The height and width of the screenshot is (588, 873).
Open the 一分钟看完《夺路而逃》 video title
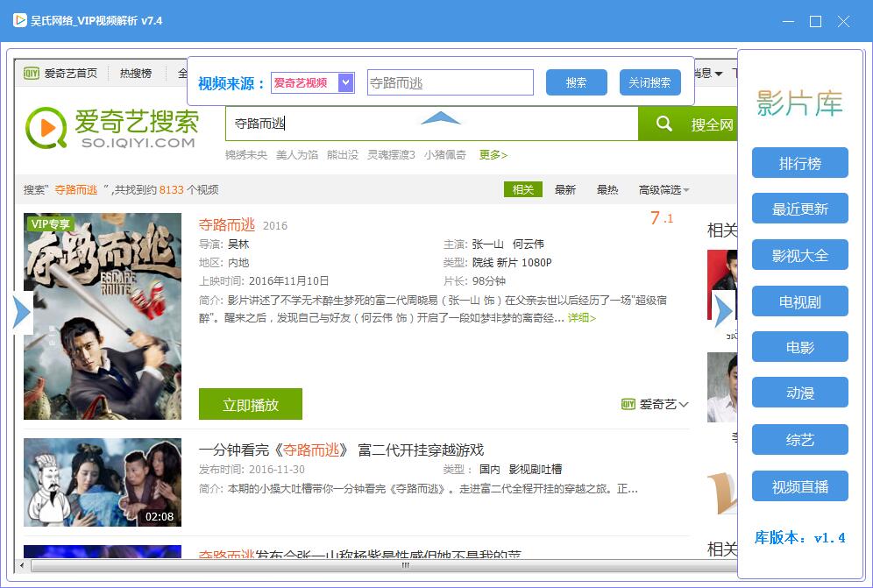[x=341, y=450]
